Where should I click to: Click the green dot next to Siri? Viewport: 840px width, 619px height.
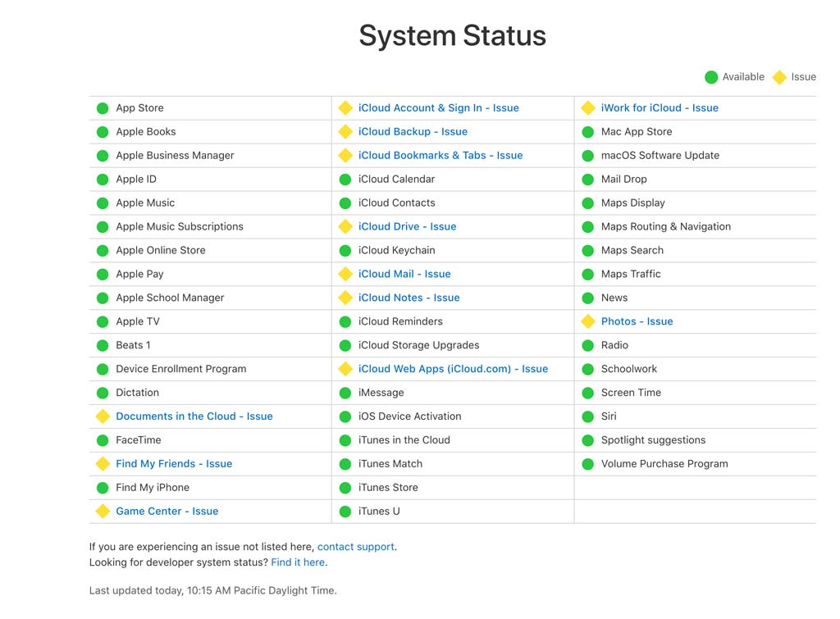pyautogui.click(x=587, y=416)
